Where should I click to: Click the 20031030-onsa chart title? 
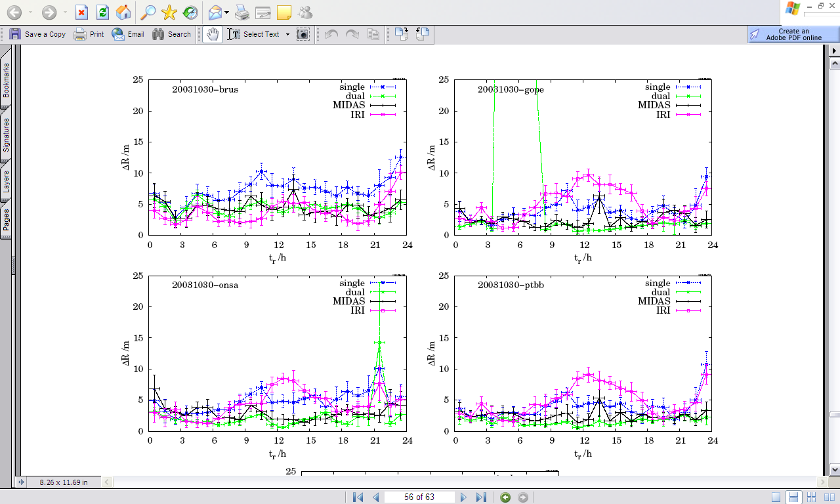click(205, 285)
